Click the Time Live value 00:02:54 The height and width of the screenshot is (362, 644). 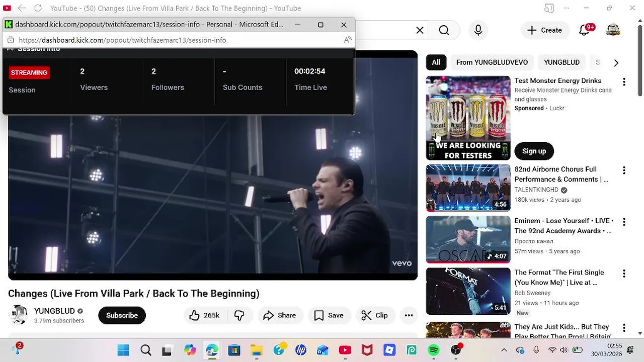coord(310,71)
